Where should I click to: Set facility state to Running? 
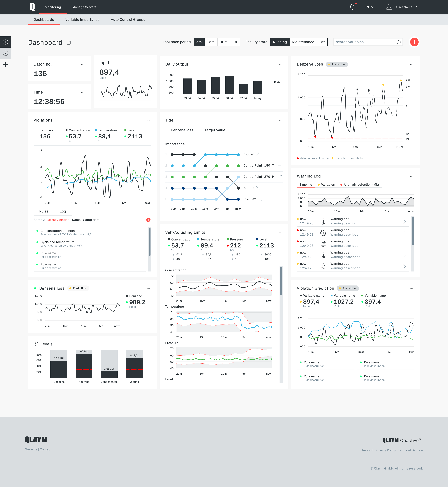point(280,42)
